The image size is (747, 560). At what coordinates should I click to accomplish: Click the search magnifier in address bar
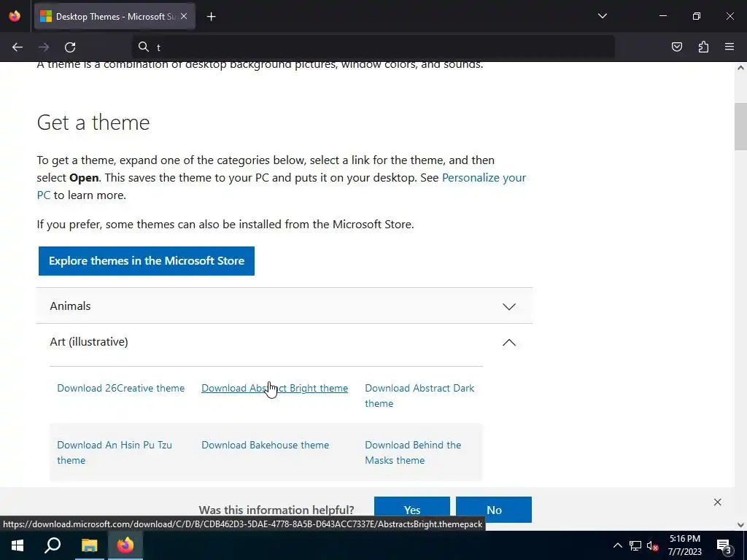[144, 47]
